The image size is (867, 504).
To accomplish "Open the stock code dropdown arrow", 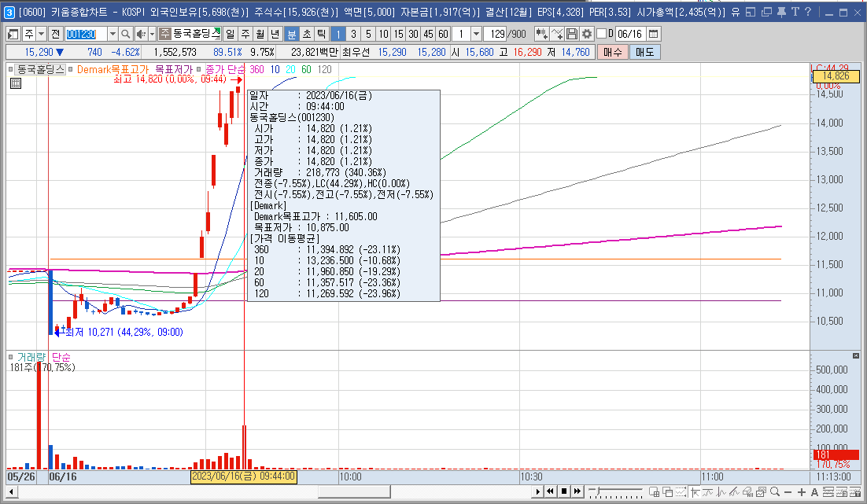I will pos(113,34).
